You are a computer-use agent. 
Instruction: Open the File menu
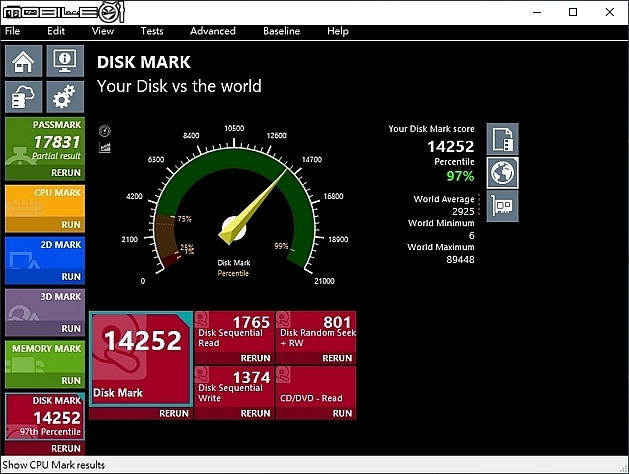point(12,31)
